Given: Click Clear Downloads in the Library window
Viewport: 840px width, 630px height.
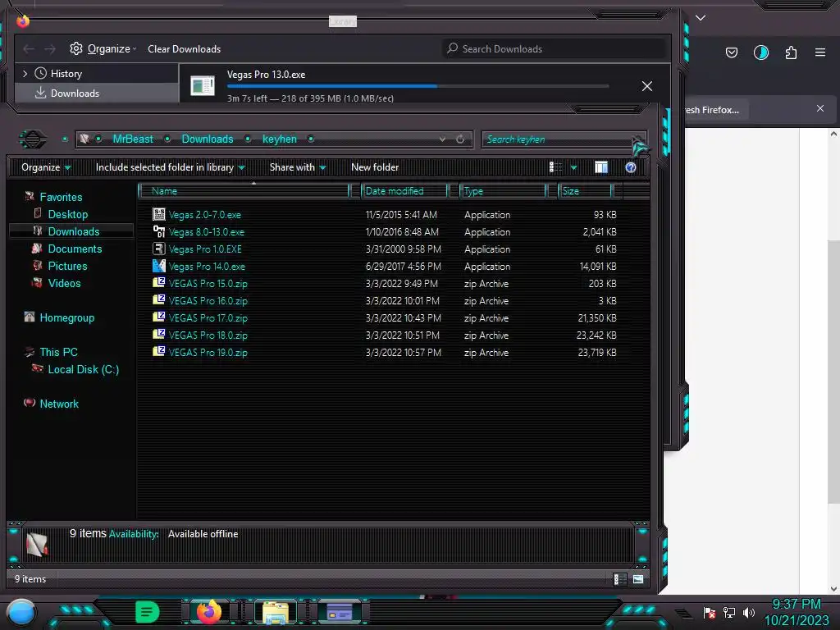Looking at the screenshot, I should tap(184, 48).
